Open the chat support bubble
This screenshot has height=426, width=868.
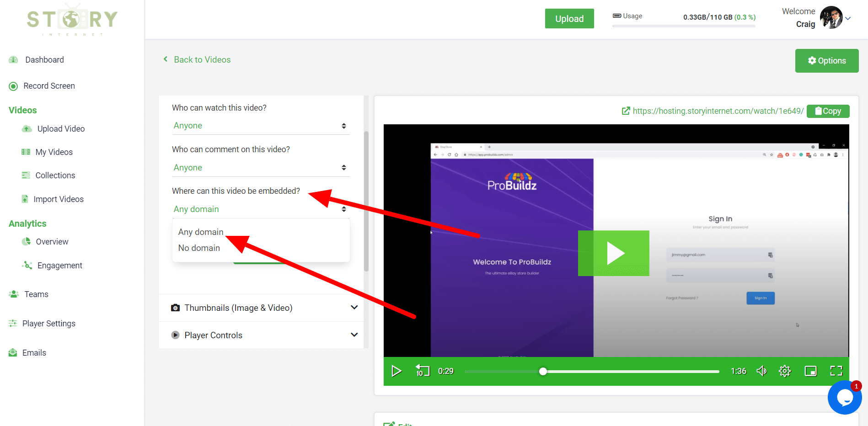(845, 398)
